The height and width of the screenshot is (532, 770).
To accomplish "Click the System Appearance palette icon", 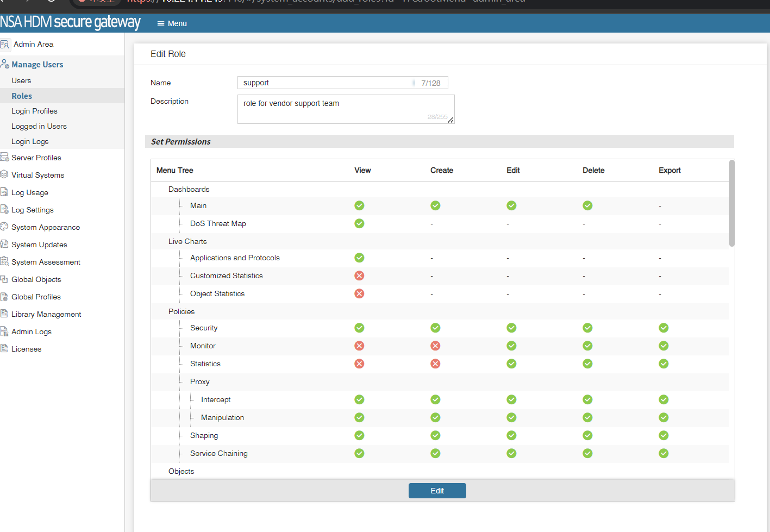I will [x=4, y=227].
